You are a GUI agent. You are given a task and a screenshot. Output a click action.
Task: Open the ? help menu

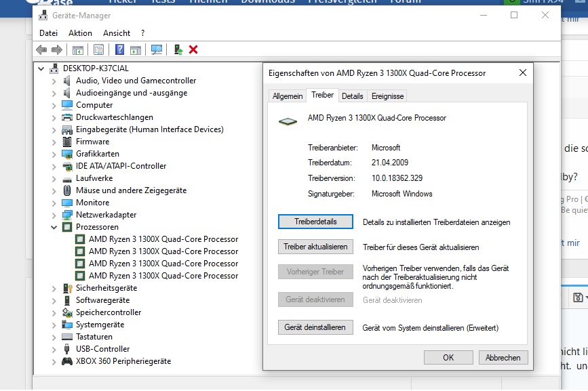(x=143, y=33)
